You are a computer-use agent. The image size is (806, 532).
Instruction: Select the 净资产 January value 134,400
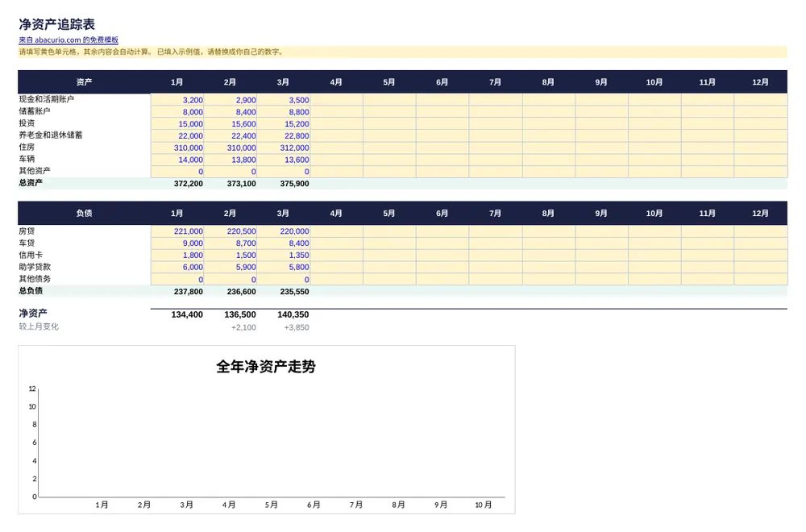point(187,314)
